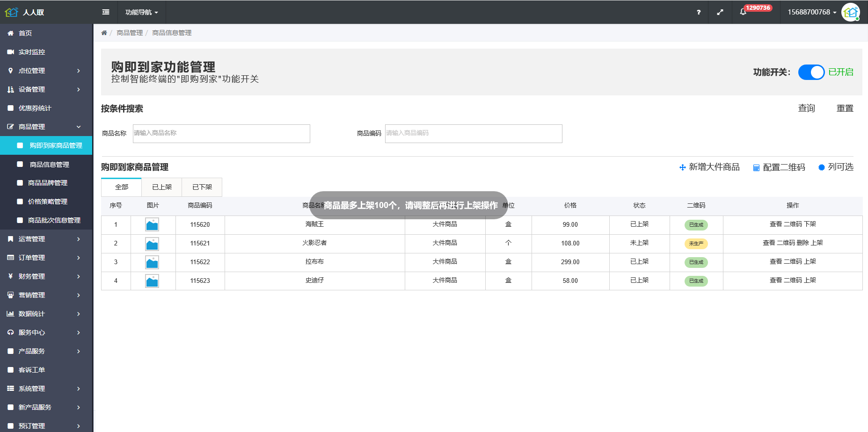
Task: Open the notification bell icon
Action: [743, 12]
